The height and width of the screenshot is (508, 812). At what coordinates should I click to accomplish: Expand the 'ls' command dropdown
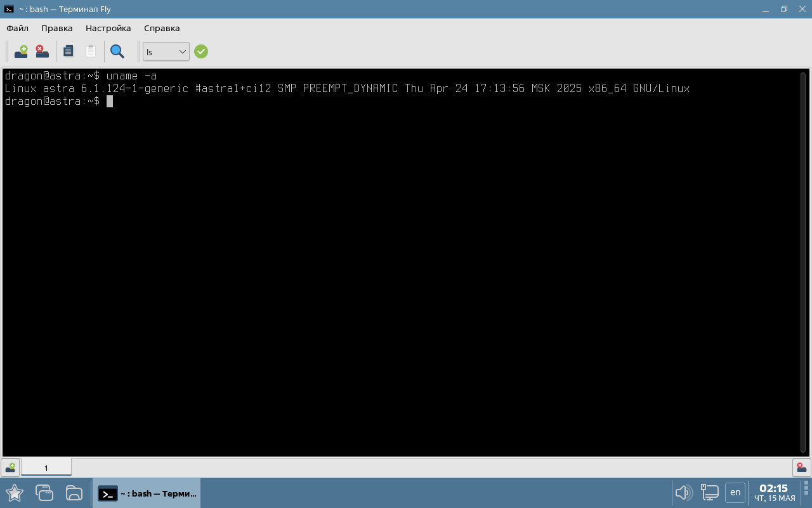(182, 52)
